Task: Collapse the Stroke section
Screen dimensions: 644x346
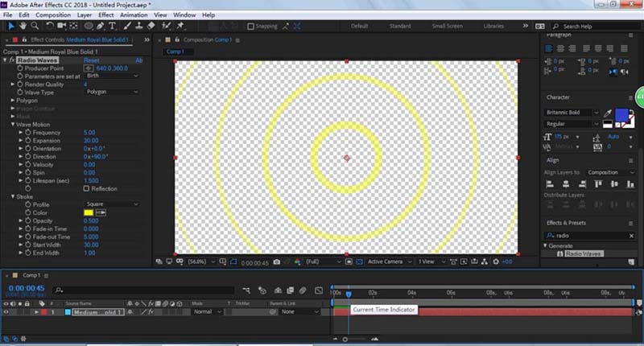Action: (13, 196)
